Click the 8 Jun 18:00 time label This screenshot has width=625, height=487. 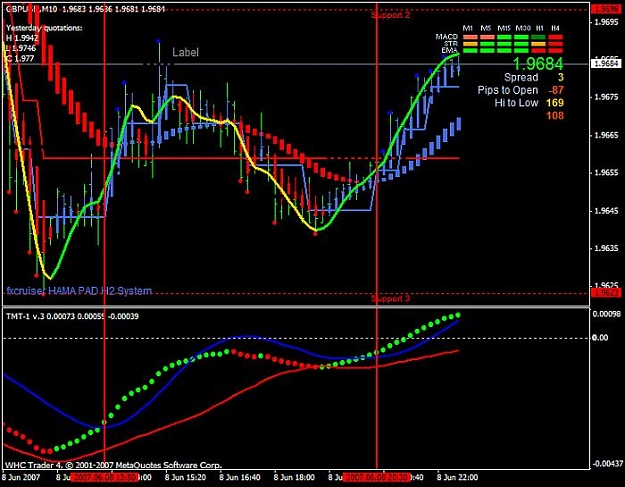click(294, 477)
